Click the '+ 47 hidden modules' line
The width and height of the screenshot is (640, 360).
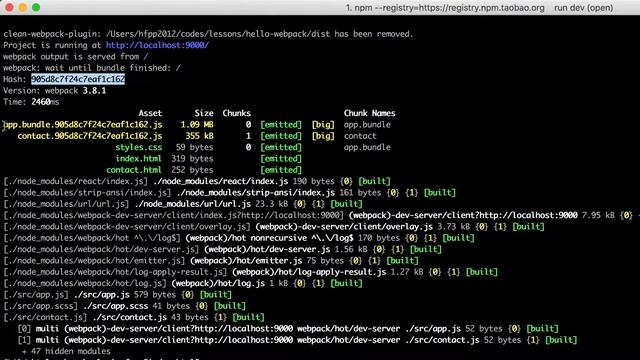(67, 351)
